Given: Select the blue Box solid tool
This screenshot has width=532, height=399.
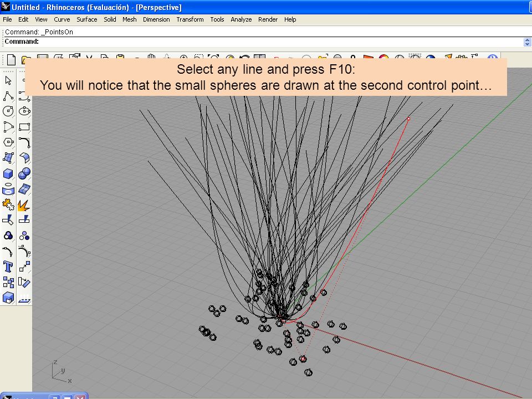Looking at the screenshot, I should (8, 173).
